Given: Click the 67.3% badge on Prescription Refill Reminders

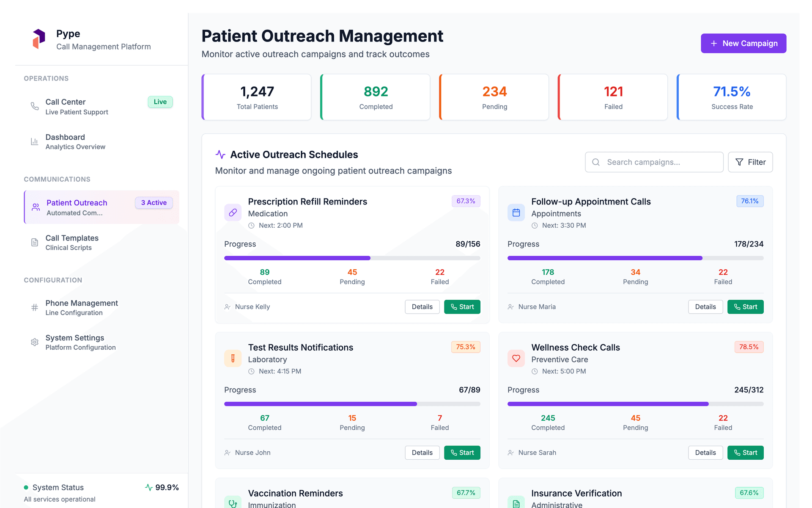Looking at the screenshot, I should [x=466, y=201].
